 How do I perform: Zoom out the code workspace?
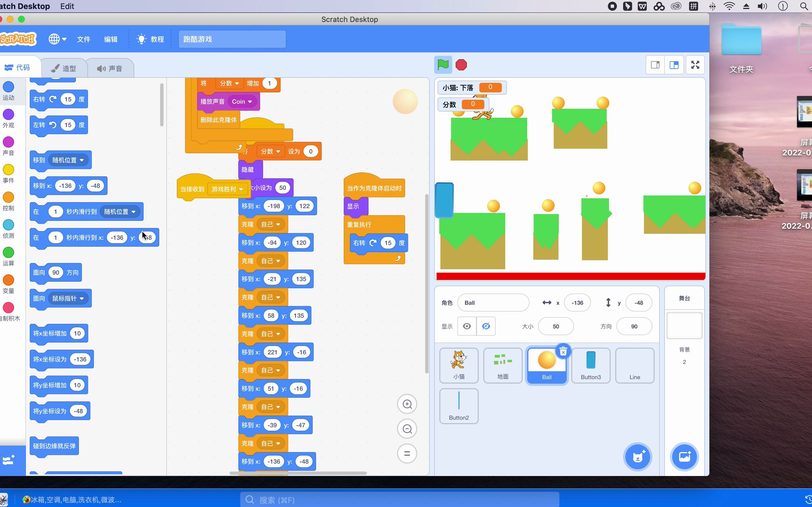coord(407,429)
